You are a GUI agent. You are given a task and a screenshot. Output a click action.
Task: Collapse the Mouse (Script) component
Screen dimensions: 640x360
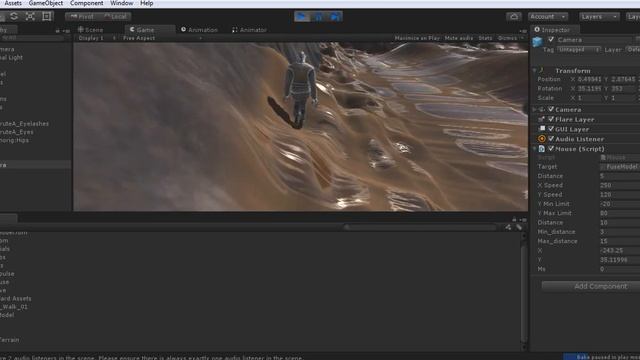(534, 149)
